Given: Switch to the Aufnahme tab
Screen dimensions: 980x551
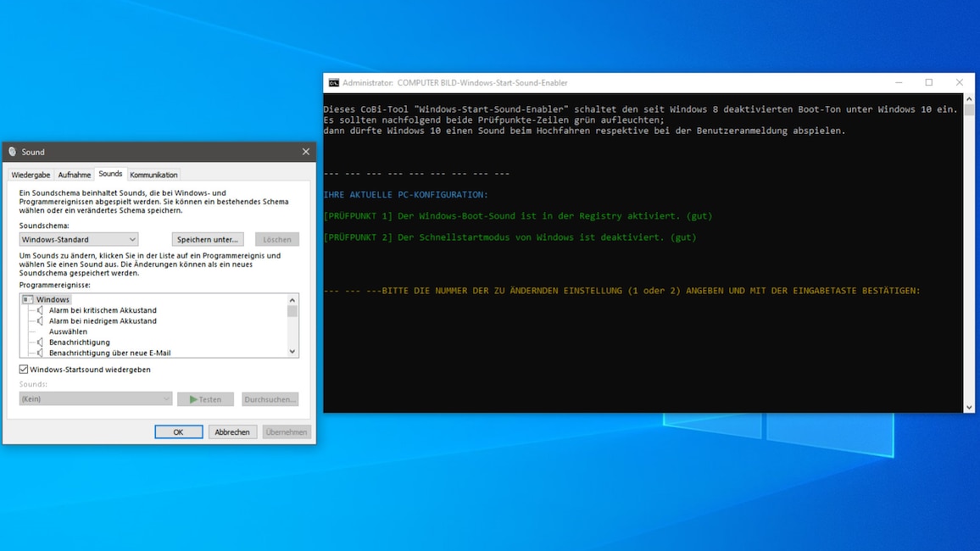Looking at the screenshot, I should tap(75, 175).
